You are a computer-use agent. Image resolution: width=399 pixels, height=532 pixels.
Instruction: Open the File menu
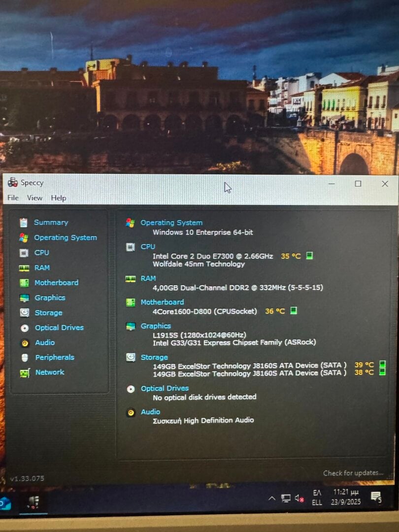(x=13, y=198)
